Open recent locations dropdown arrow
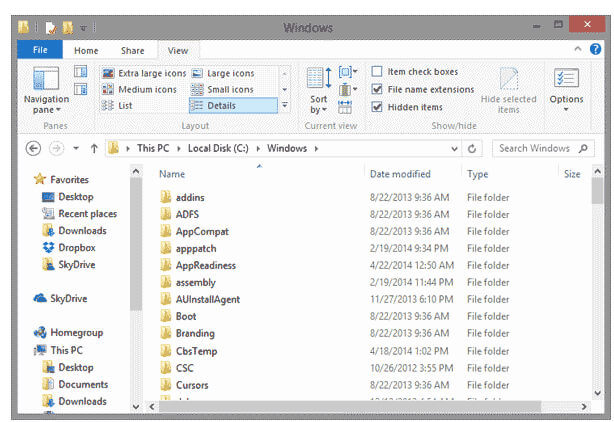This screenshot has height=422, width=614. point(76,149)
